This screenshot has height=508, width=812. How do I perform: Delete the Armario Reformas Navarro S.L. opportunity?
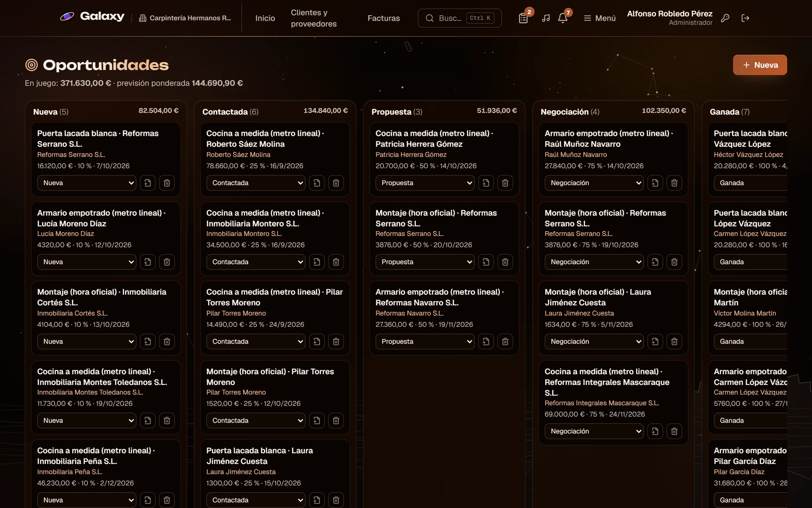point(505,341)
